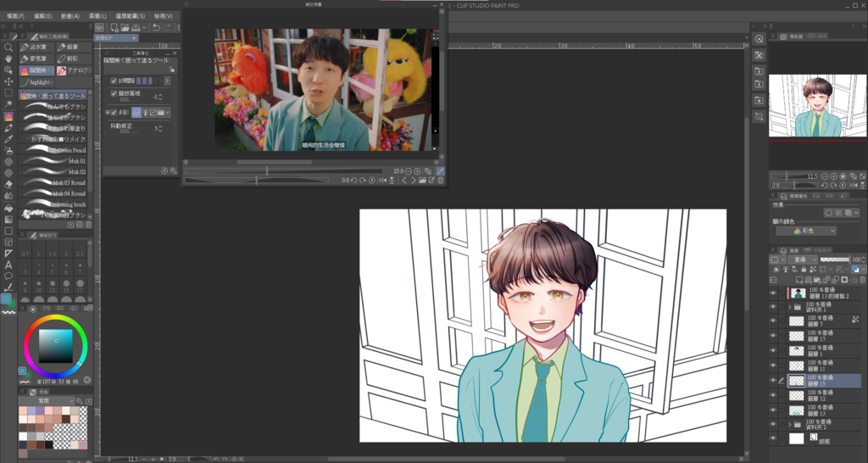Click Save icon in command bar

click(x=136, y=27)
